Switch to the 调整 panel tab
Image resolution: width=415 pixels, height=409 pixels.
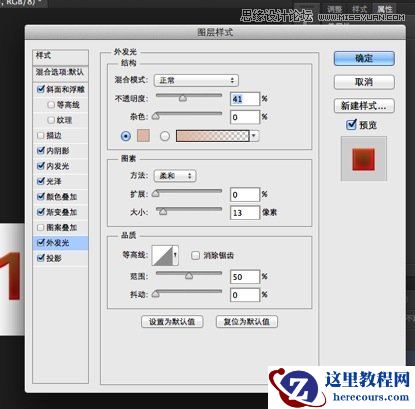(334, 9)
